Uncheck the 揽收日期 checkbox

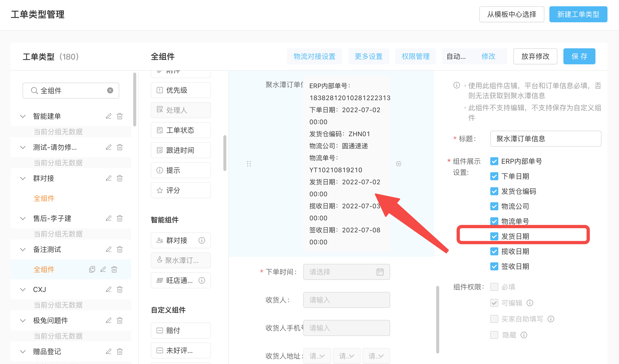coord(494,251)
